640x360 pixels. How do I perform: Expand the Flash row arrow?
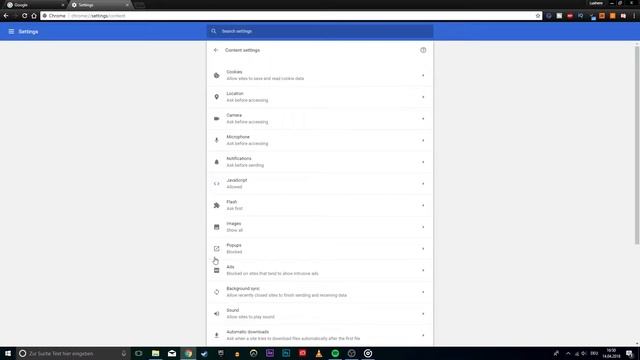(x=423, y=205)
